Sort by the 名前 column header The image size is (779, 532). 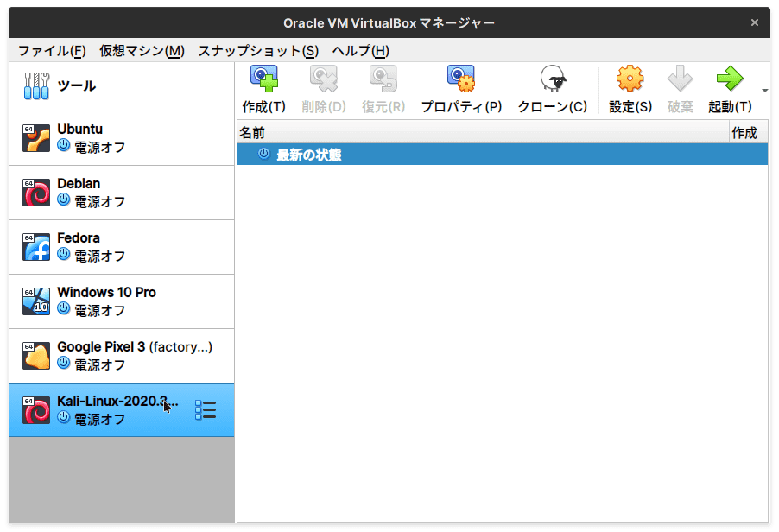pyautogui.click(x=483, y=133)
